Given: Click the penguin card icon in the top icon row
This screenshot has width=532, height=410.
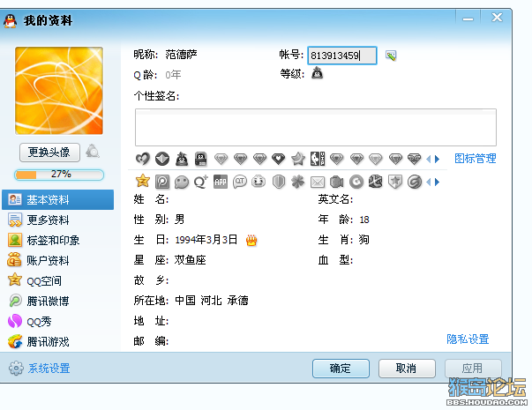Looking at the screenshot, I should (201, 159).
